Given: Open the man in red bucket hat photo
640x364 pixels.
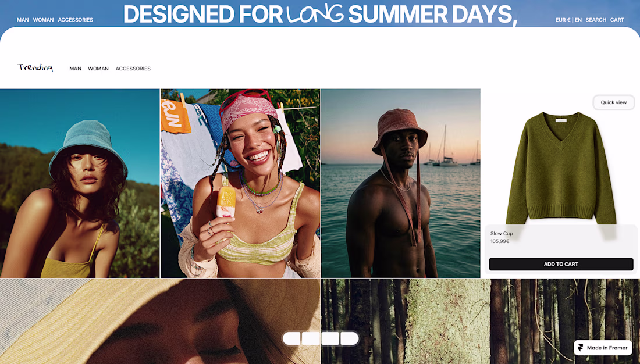Looking at the screenshot, I should click(x=401, y=183).
